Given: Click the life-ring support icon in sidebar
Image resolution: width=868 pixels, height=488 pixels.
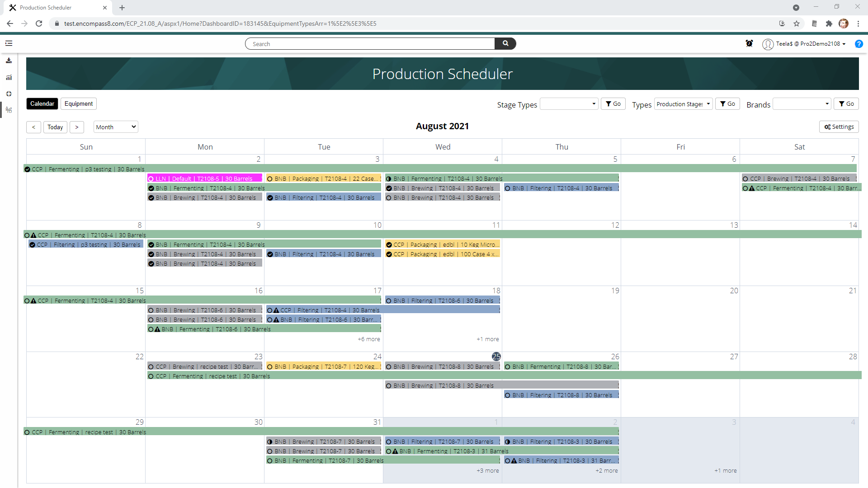Looking at the screenshot, I should tap(9, 94).
